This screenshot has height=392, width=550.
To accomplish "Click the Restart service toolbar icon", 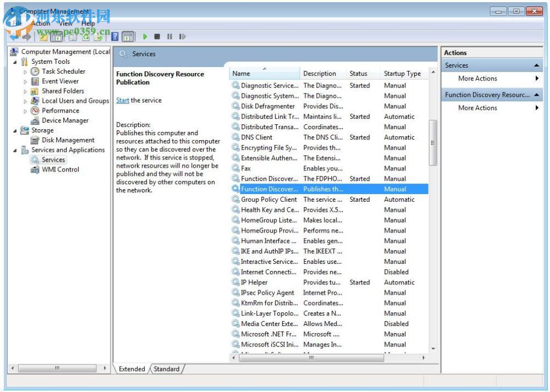I will point(182,36).
